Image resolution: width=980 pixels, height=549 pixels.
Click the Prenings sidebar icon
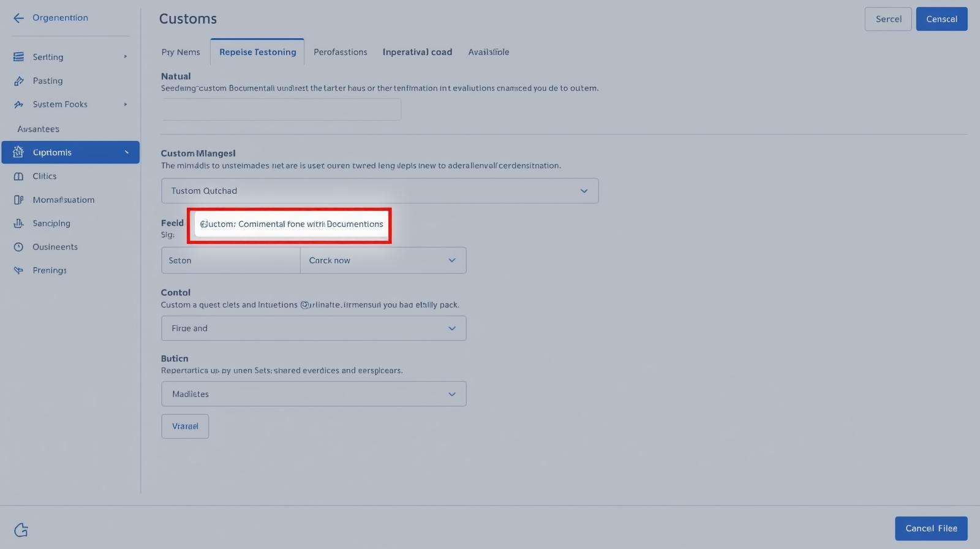tap(18, 270)
